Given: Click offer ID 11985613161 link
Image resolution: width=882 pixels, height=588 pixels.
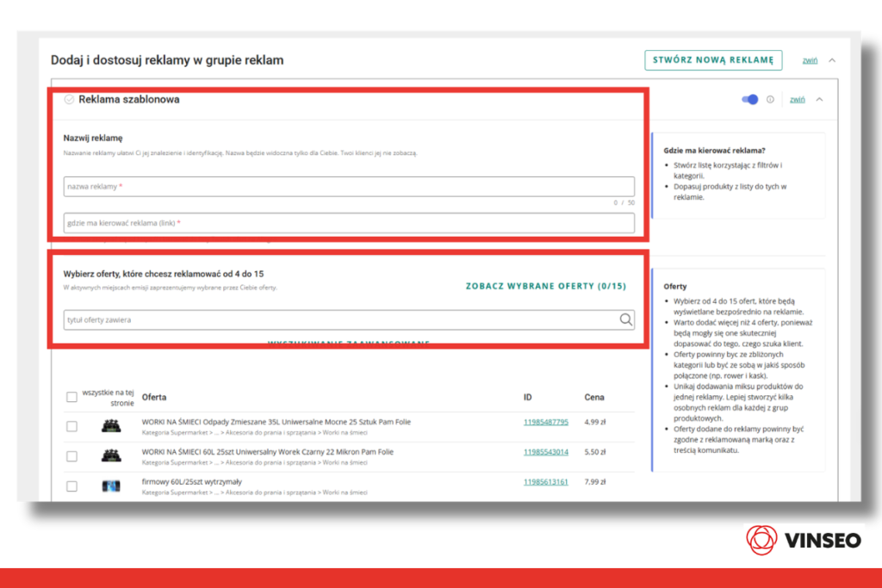Looking at the screenshot, I should coord(545,481).
